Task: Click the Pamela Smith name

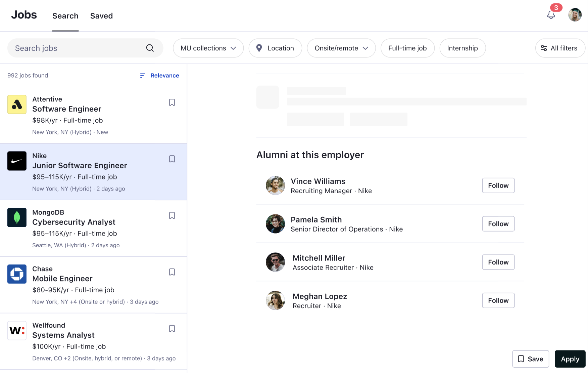Action: [x=316, y=220]
